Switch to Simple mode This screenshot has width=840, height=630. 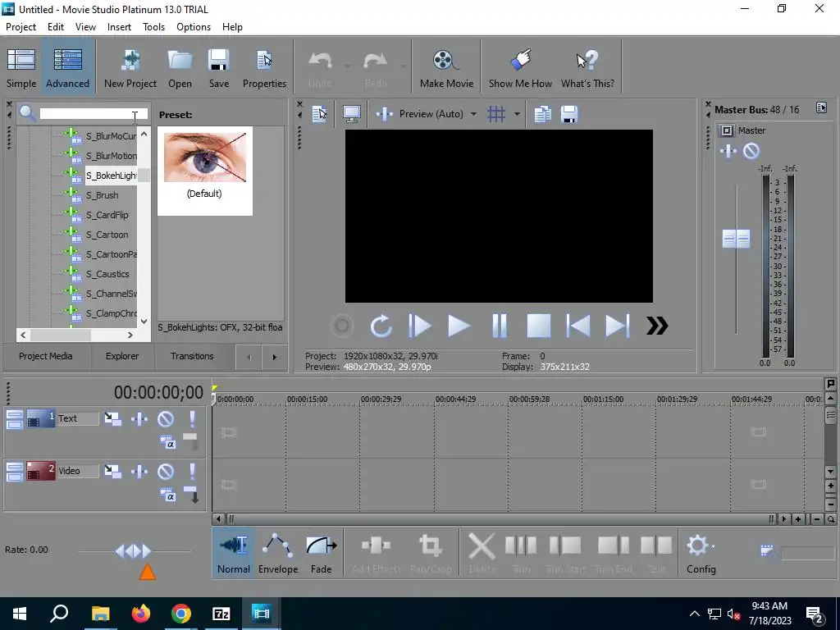(21, 67)
